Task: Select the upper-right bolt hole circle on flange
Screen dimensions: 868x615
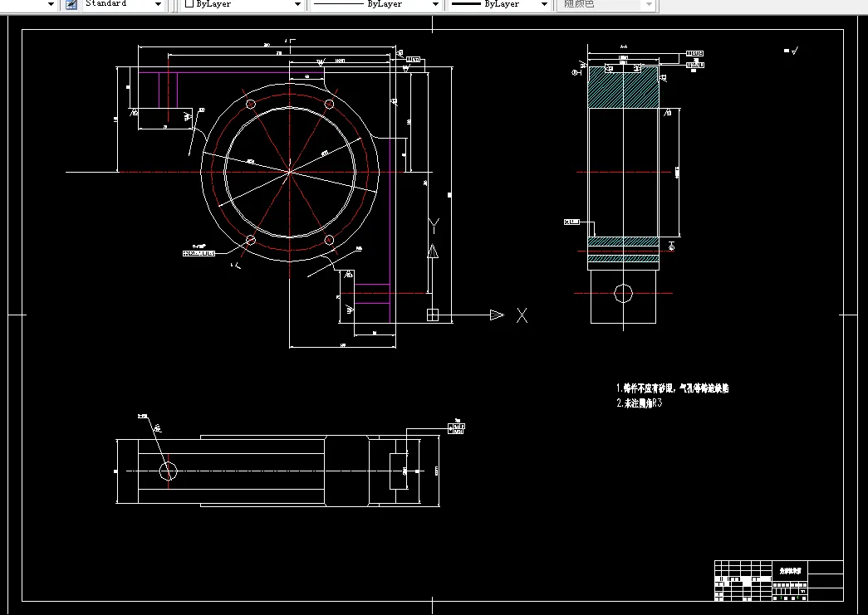Action: tap(330, 104)
